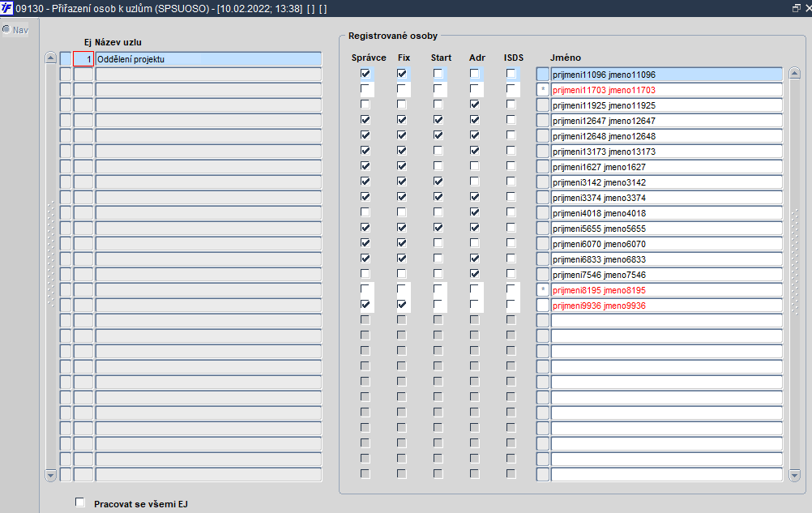
Task: Toggle Adr checkbox for prijmeni11925 jmeno11925
Action: tap(474, 105)
